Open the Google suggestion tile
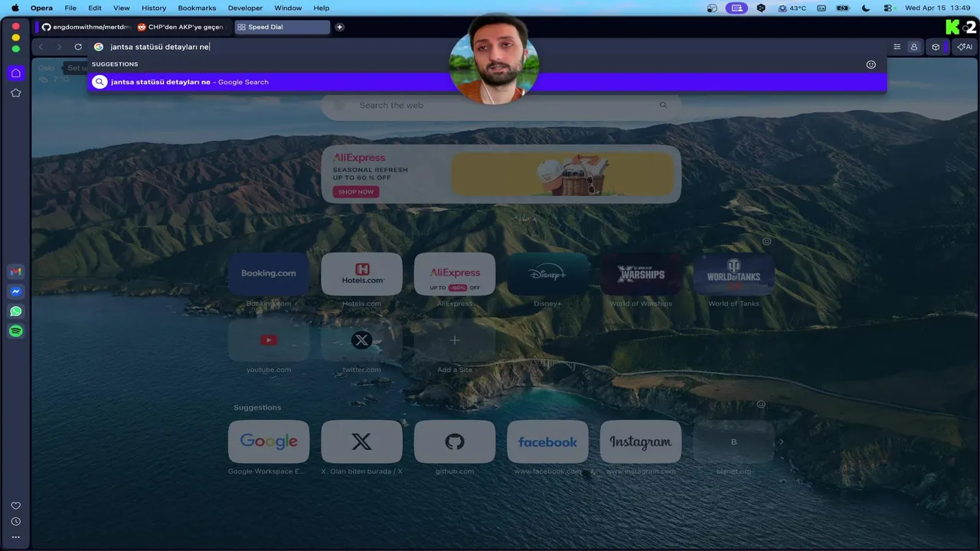This screenshot has height=551, width=980. point(269,442)
